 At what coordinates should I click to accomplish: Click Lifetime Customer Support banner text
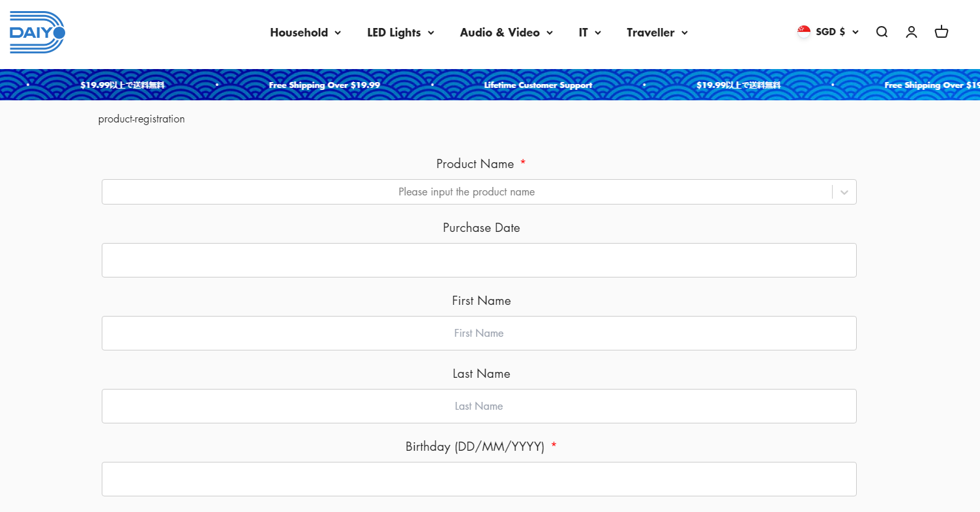point(538,85)
